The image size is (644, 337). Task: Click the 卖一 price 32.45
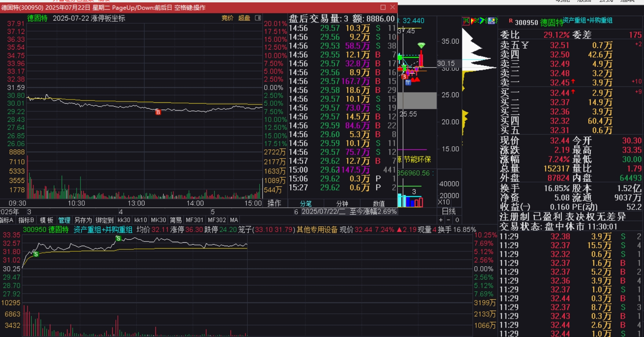(560, 83)
